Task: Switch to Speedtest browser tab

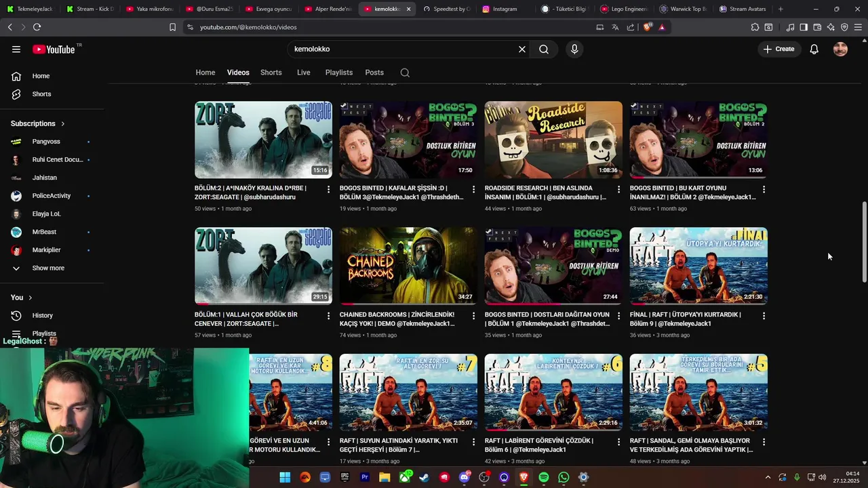Action: 446,9
